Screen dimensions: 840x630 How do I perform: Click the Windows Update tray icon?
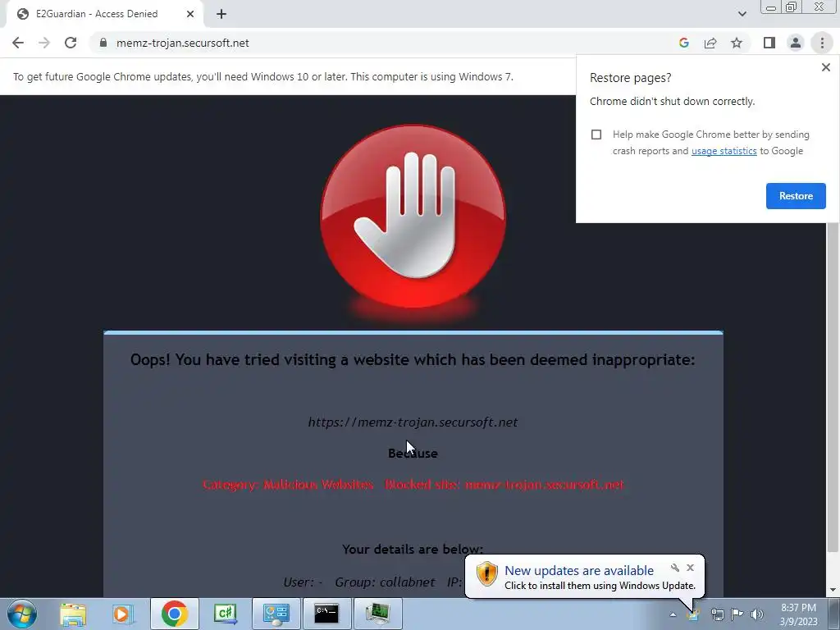click(x=694, y=614)
